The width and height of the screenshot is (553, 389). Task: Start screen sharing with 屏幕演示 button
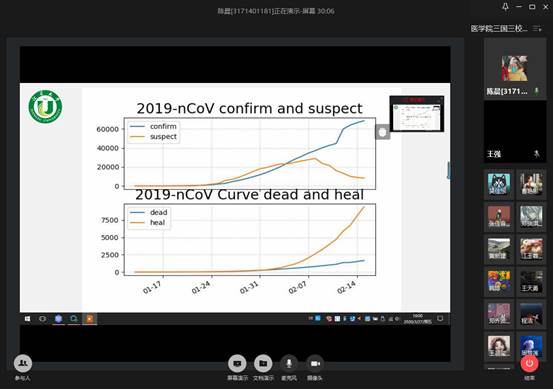tap(237, 363)
